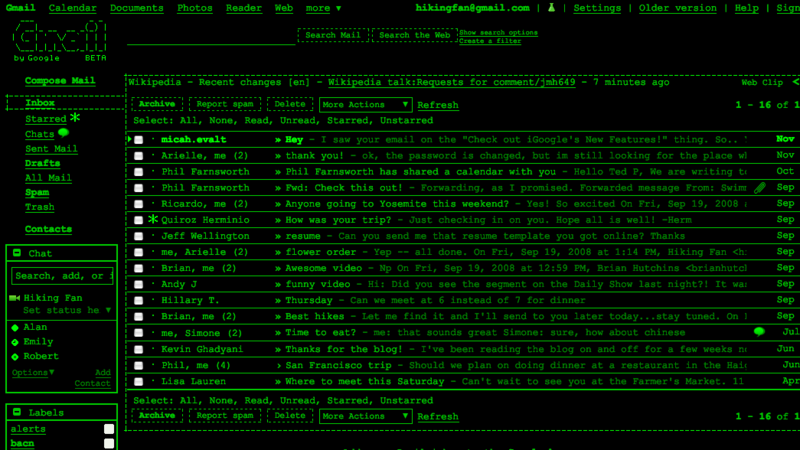Check the box for Lisa Lauren's email
800x450 pixels.
139,381
